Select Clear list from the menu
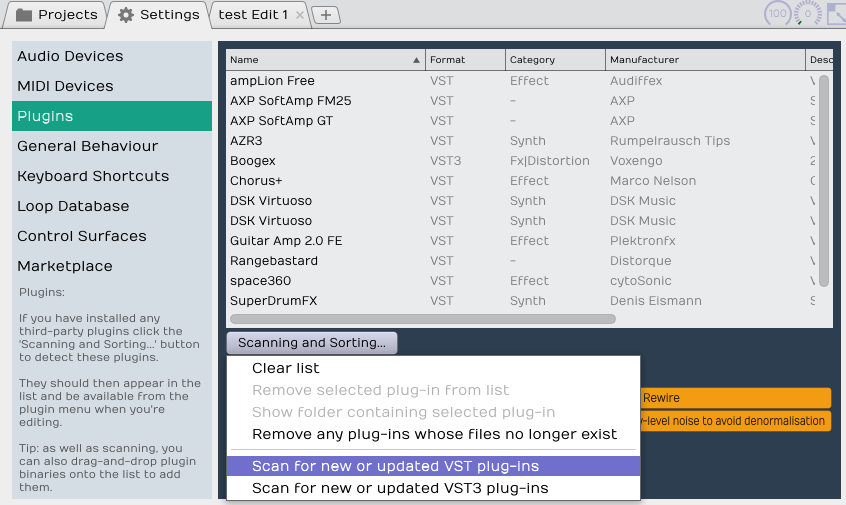The image size is (846, 505). click(x=286, y=368)
